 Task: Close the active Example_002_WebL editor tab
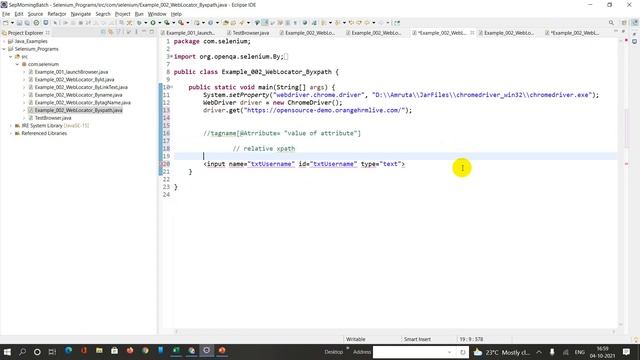point(472,33)
